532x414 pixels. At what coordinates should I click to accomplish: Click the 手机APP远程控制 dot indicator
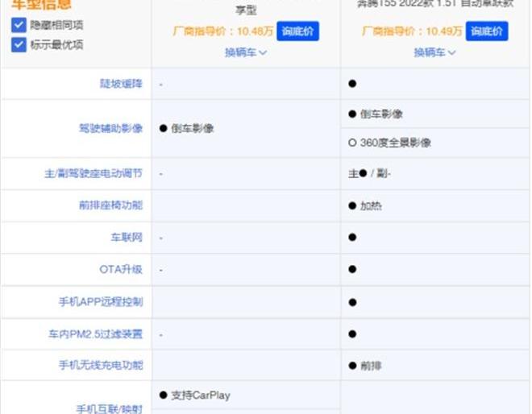coord(352,303)
